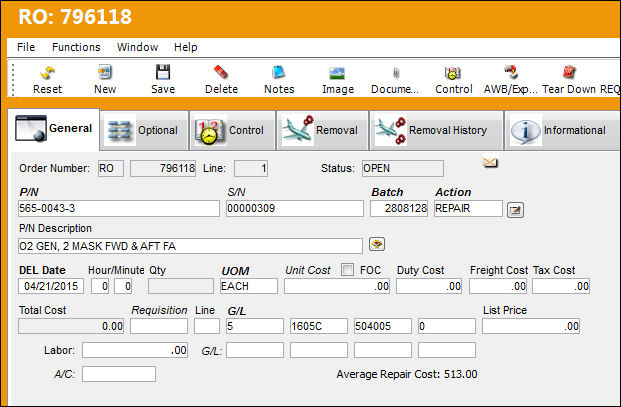The image size is (621, 407).
Task: Save the repair order
Action: (163, 72)
